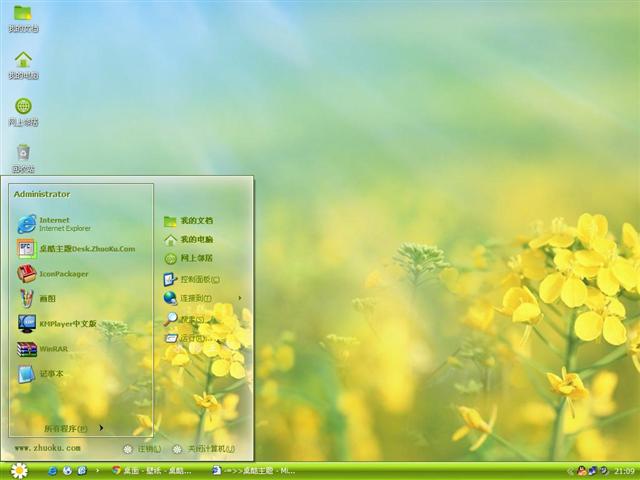Screen dimensions: 640x480
Task: Open 画图 paint program
Action: tap(37, 298)
